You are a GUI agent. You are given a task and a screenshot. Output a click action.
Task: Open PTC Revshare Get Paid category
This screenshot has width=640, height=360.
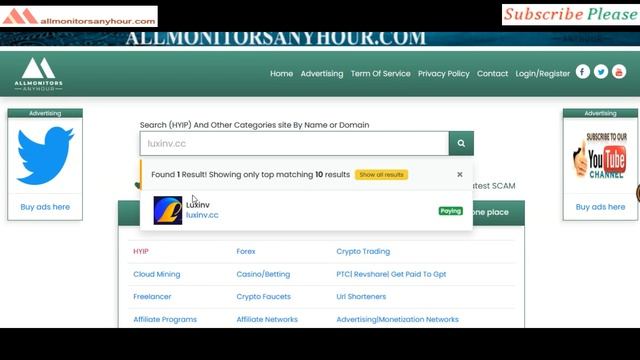point(391,274)
